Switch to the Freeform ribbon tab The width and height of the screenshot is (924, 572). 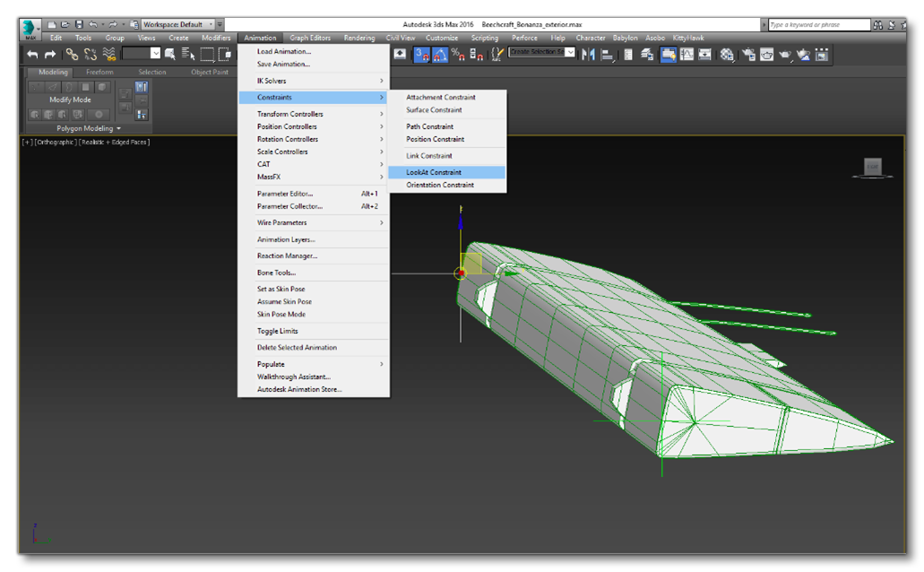click(101, 72)
